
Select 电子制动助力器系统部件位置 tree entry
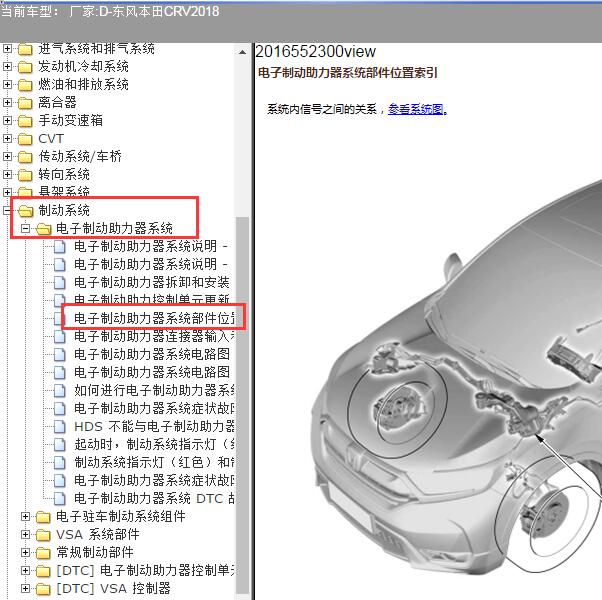click(154, 318)
